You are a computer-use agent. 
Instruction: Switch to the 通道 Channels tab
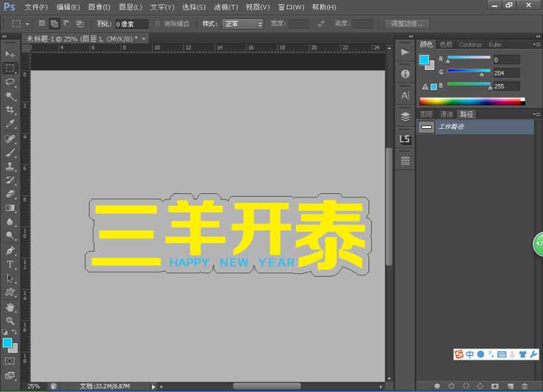click(x=445, y=113)
